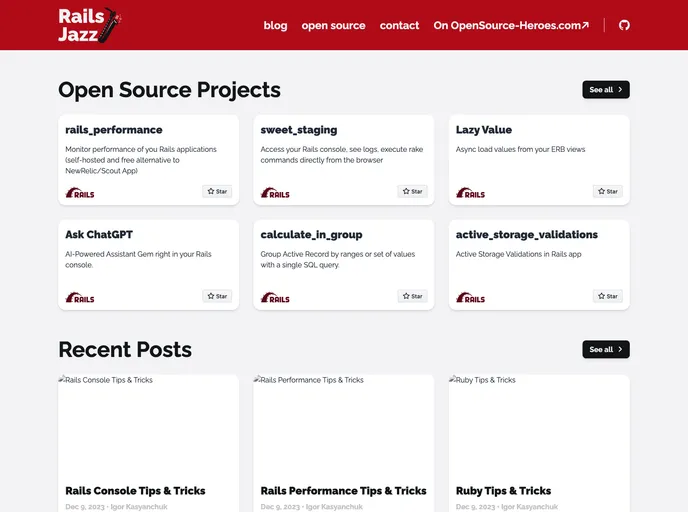
Task: Click Rails logo on sweet_staging card
Action: [275, 193]
